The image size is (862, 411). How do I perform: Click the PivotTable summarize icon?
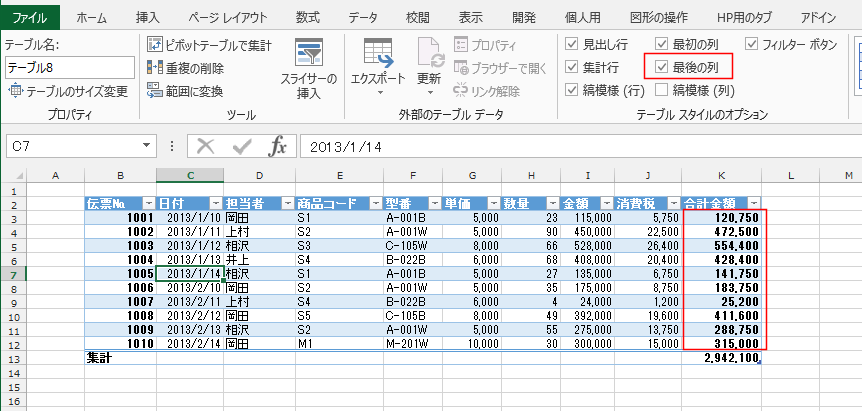pos(154,44)
